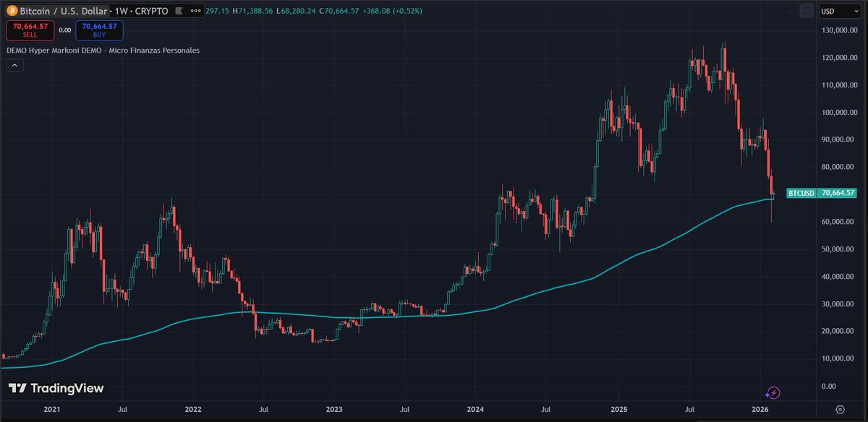Click the 0.00 label on the price axis
The height and width of the screenshot is (422, 868).
click(829, 386)
